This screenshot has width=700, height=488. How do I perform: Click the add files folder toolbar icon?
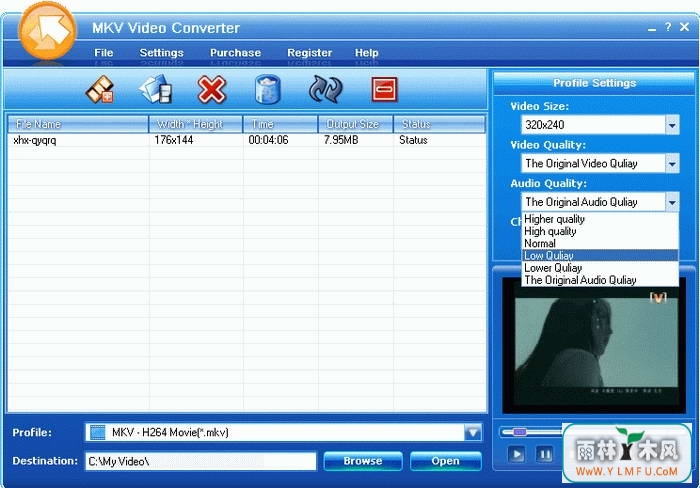(x=156, y=89)
